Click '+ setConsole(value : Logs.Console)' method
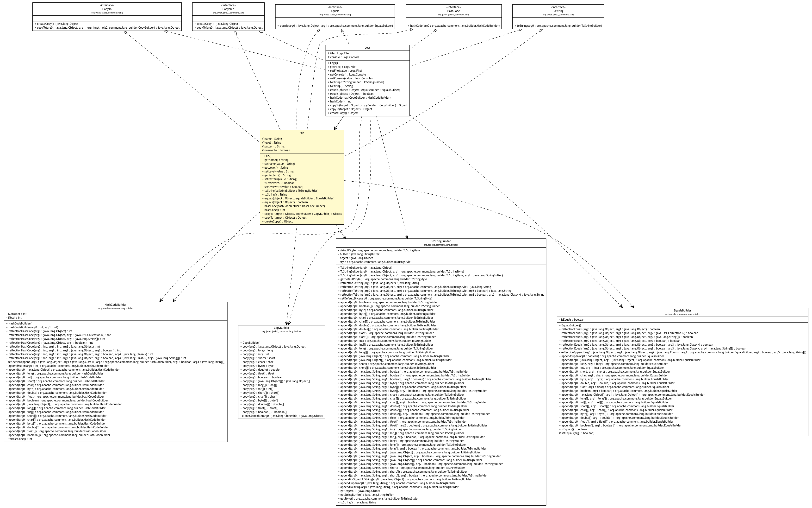 tap(350, 79)
